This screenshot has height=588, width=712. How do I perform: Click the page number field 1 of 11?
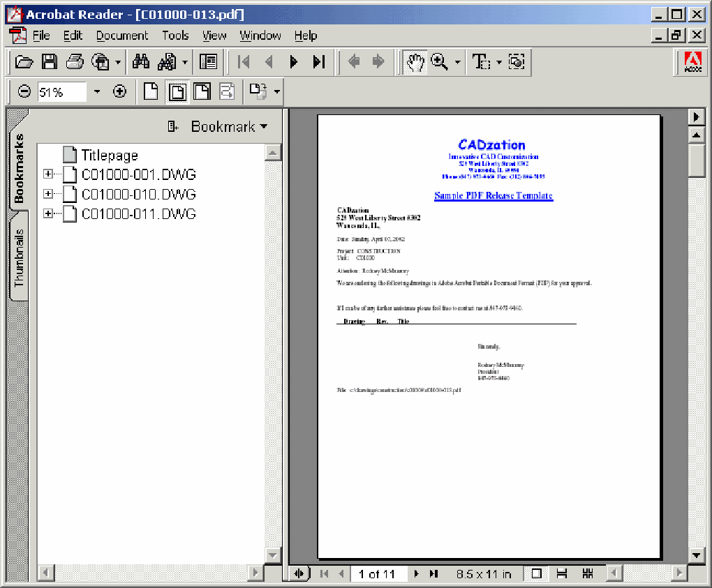pyautogui.click(x=378, y=574)
